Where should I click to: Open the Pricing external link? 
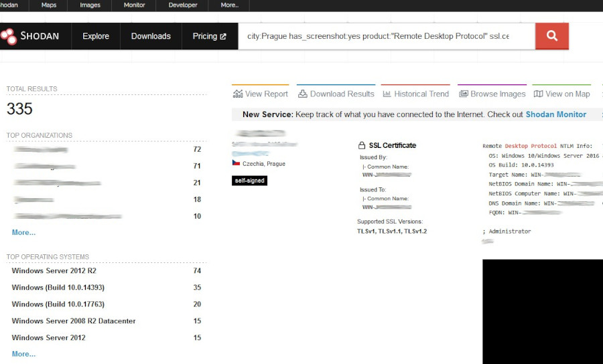pos(209,36)
